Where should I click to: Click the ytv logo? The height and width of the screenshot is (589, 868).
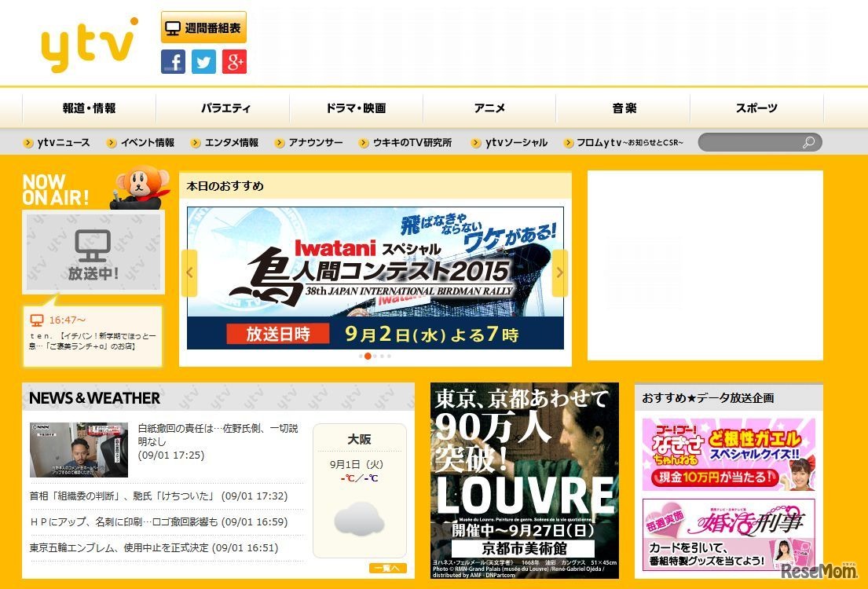coord(89,45)
